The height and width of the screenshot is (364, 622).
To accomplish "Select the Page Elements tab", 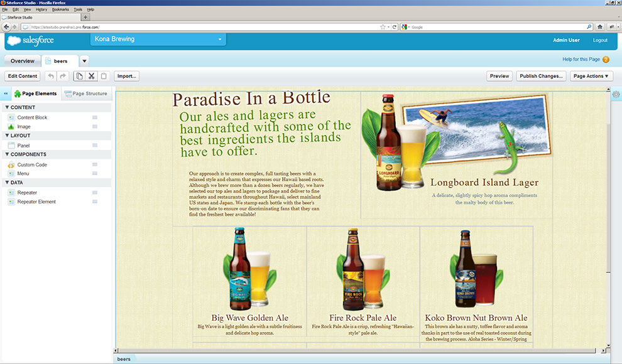I will [x=36, y=94].
